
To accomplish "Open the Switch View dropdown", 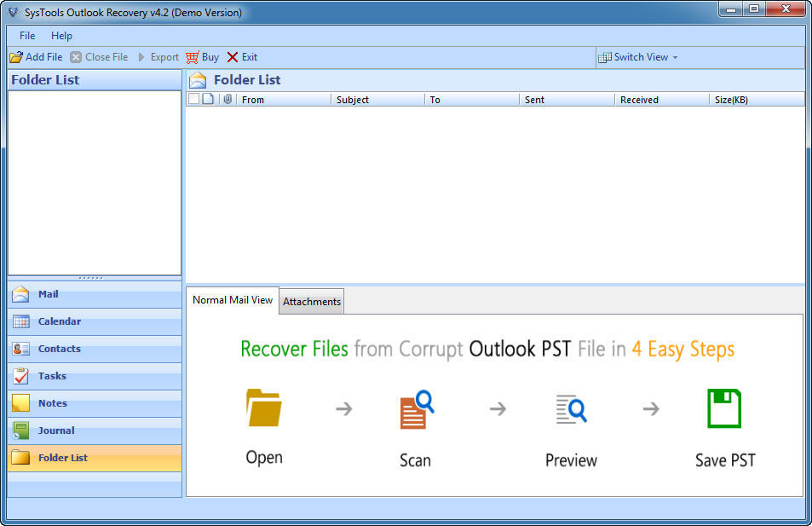I will (x=638, y=57).
